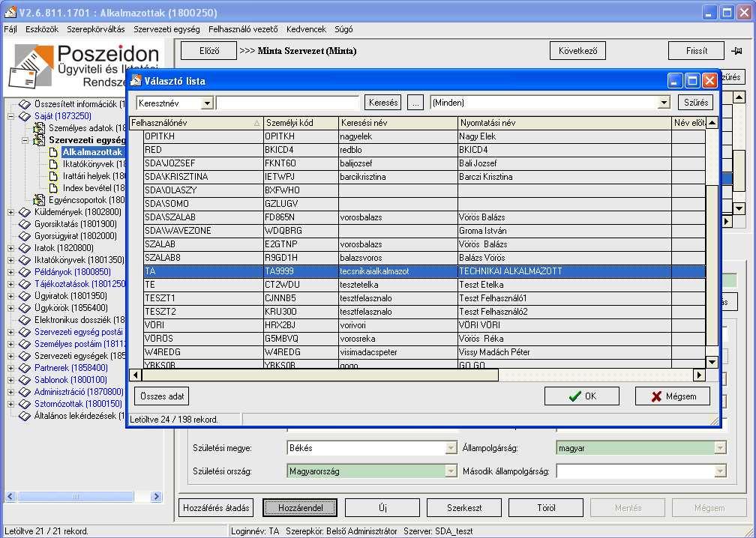Click the Index bevétel page icon
756x538 pixels.
point(54,188)
